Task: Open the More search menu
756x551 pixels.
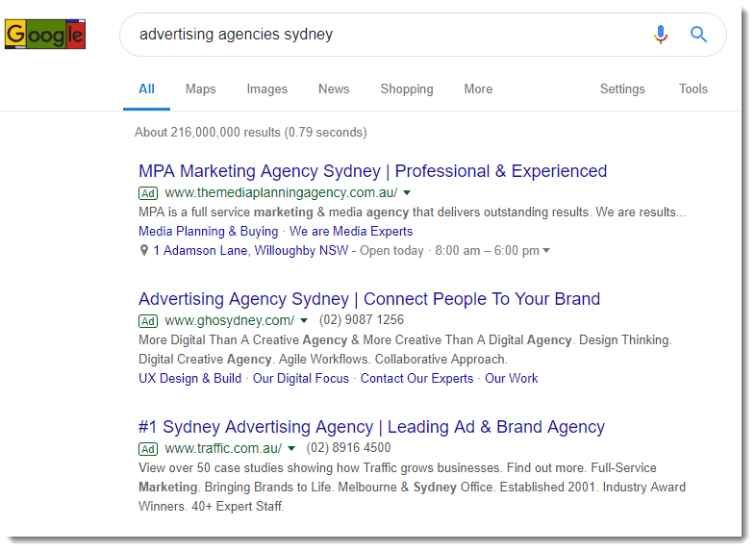Action: pos(478,89)
